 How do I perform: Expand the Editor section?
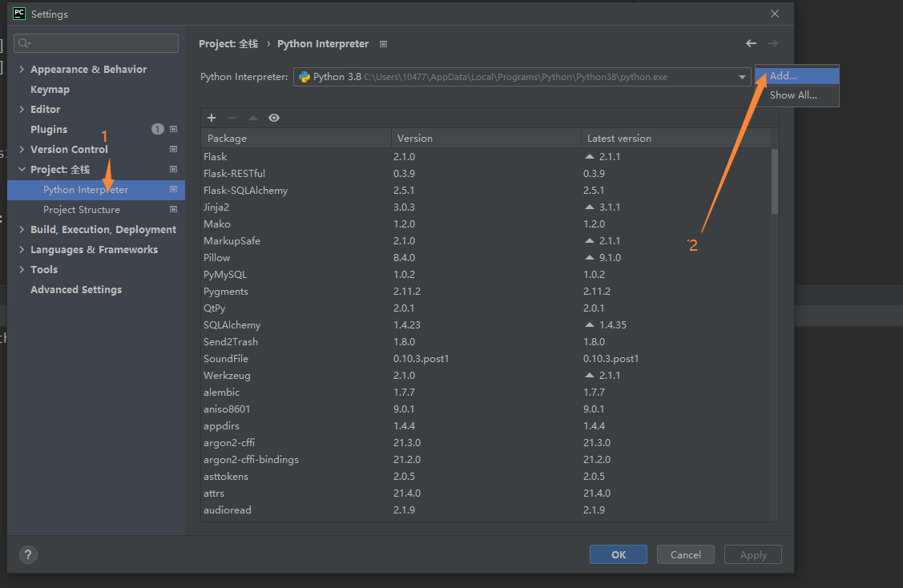[22, 109]
